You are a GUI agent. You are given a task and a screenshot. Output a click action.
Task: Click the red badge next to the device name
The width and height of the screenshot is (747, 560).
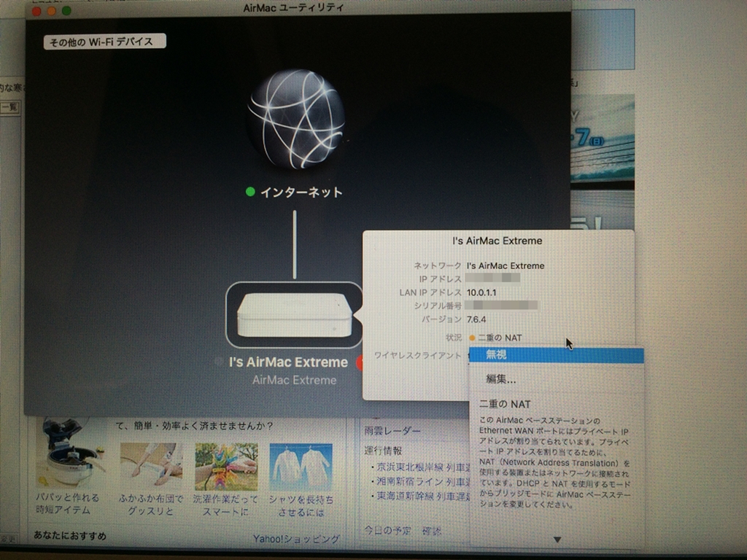click(x=360, y=363)
